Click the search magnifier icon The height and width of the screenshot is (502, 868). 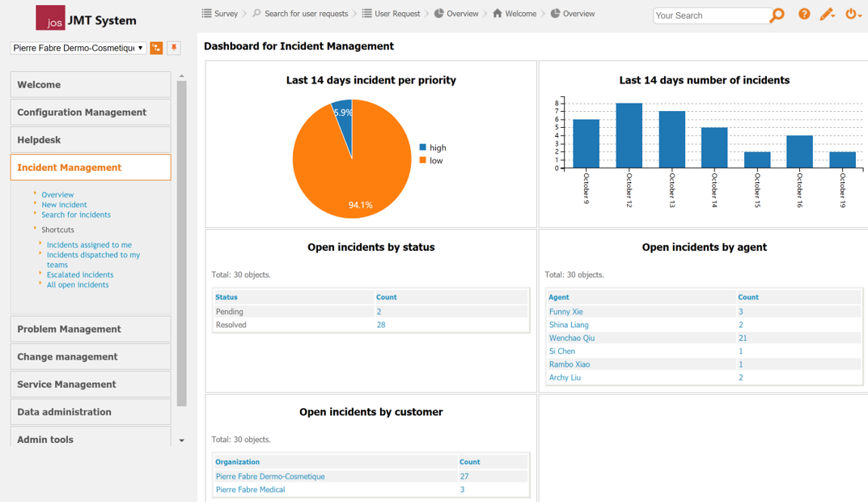click(x=777, y=15)
